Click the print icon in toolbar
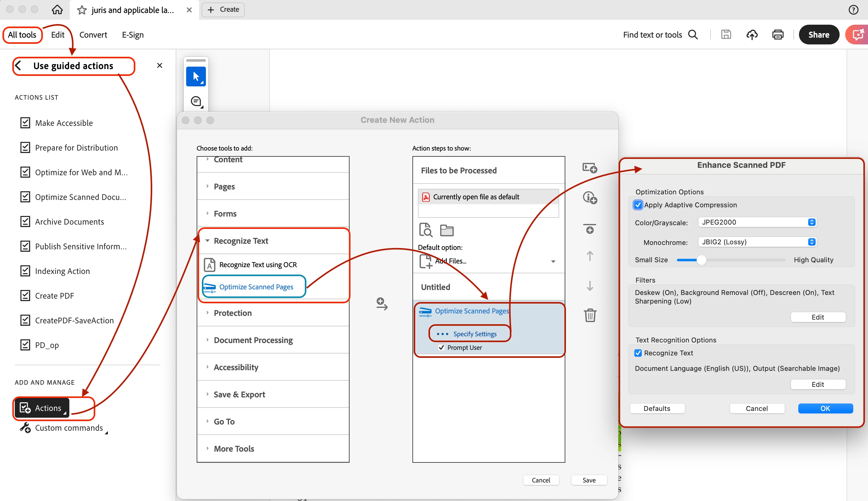Image resolution: width=868 pixels, height=501 pixels. tap(778, 35)
